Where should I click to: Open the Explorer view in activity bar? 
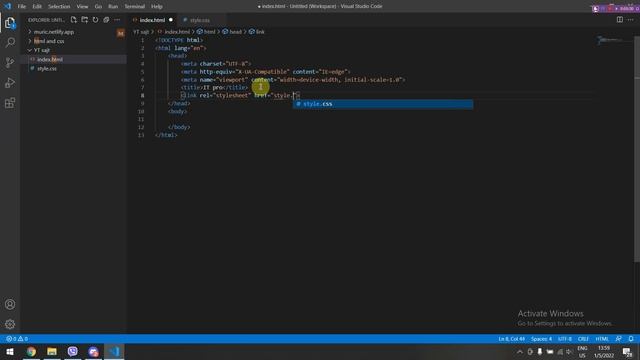pyautogui.click(x=10, y=23)
